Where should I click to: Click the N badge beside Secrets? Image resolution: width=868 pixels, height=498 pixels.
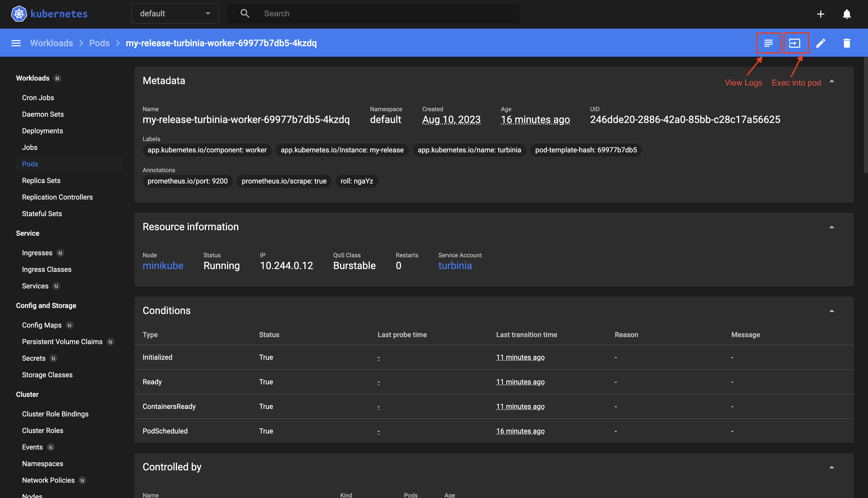(53, 358)
